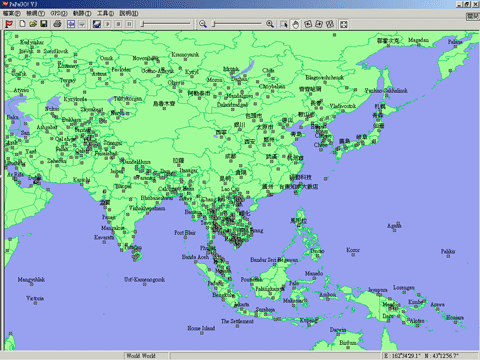Click the blue map view toolbar icon
Screen dimensions: 480x360
point(71,24)
